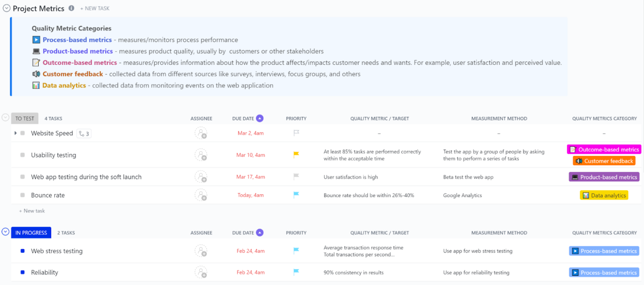Screen dimensions: 644x285
Task: Click the blue priority flag for Bounce rate
Action: [296, 195]
